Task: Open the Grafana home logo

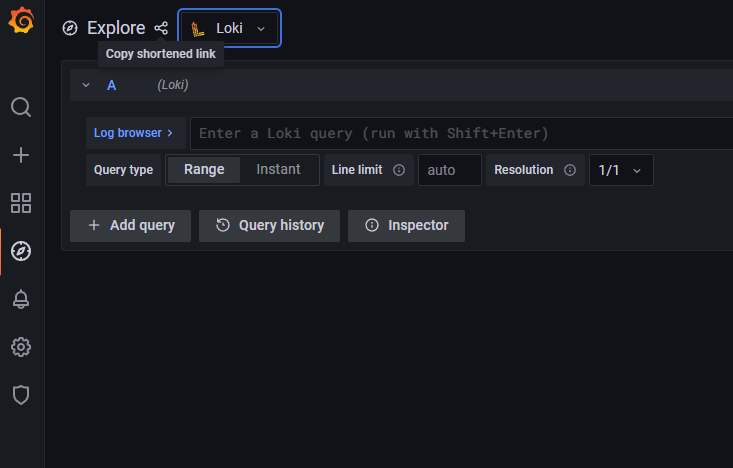Action: pos(21,20)
